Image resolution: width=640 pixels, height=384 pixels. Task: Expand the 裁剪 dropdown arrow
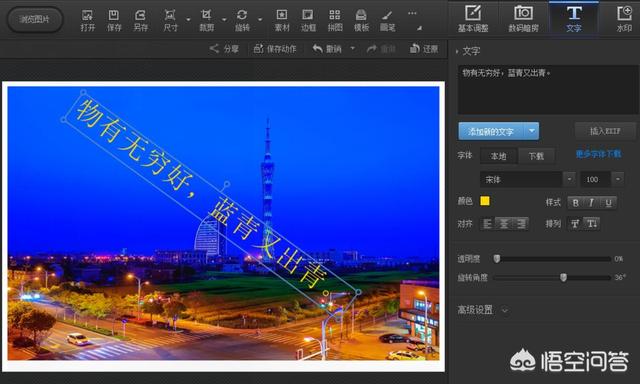pos(224,19)
